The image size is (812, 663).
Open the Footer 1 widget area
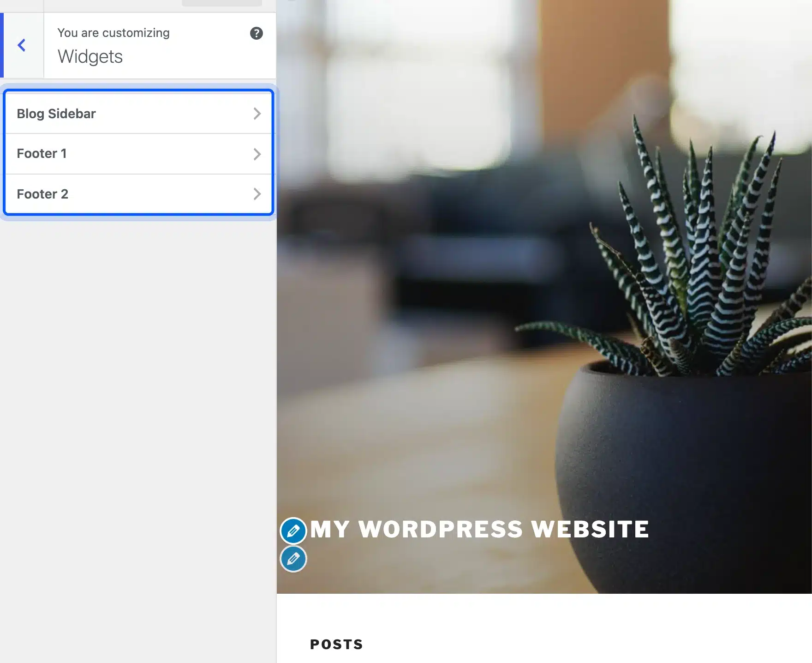coord(138,154)
